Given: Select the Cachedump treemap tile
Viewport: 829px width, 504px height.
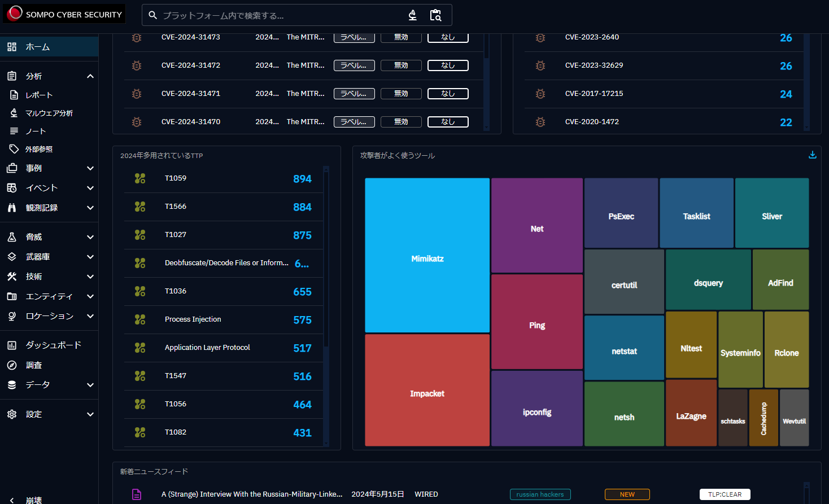Looking at the screenshot, I should pos(763,418).
